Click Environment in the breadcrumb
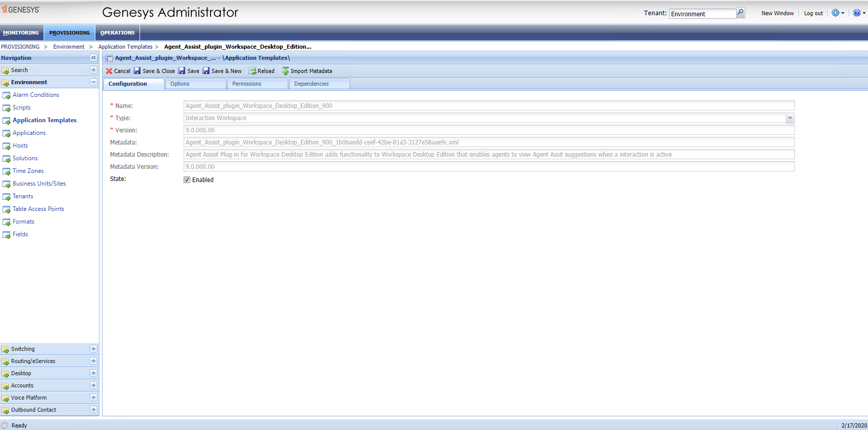The height and width of the screenshot is (430, 868). click(x=69, y=47)
